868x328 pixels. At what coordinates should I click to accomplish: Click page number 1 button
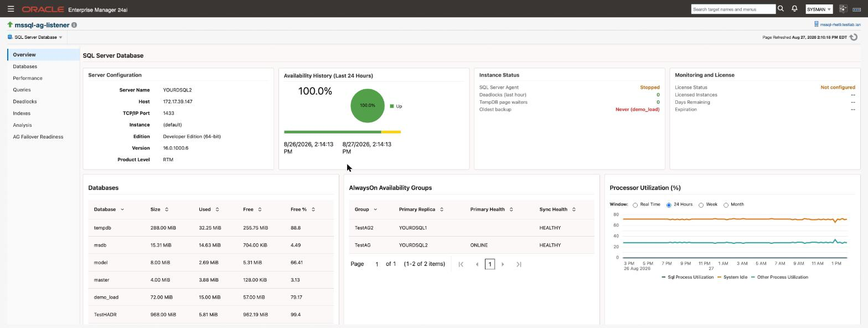pyautogui.click(x=489, y=264)
